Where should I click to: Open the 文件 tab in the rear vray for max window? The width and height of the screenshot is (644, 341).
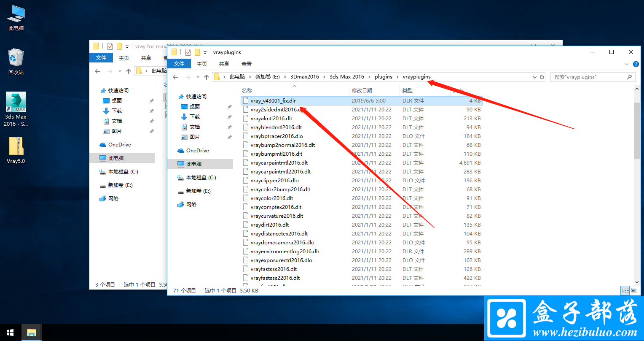[101, 58]
